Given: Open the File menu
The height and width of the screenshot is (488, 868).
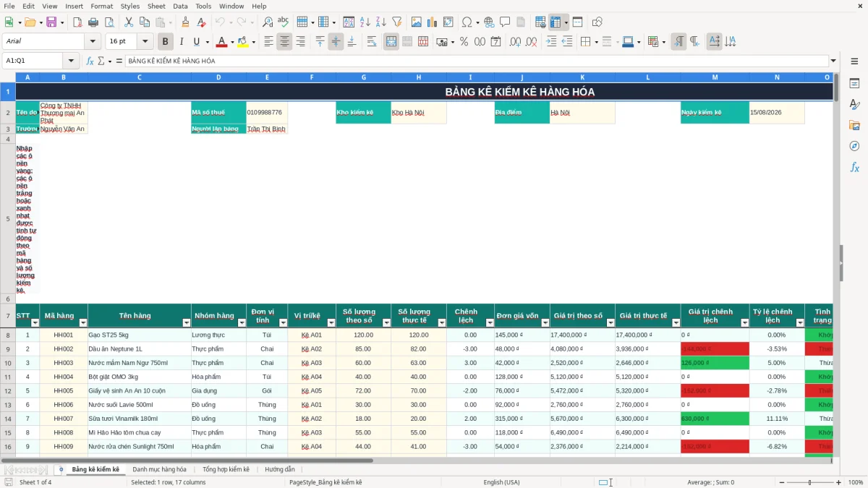Looking at the screenshot, I should click(x=9, y=6).
